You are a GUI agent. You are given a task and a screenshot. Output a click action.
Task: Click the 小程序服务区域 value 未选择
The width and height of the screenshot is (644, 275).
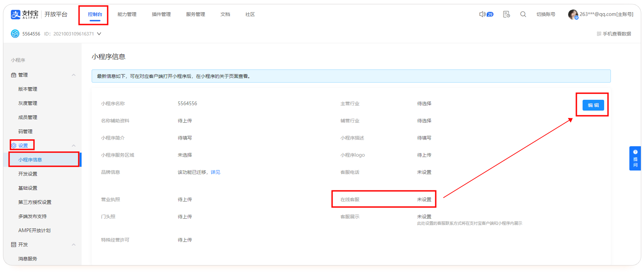[185, 155]
